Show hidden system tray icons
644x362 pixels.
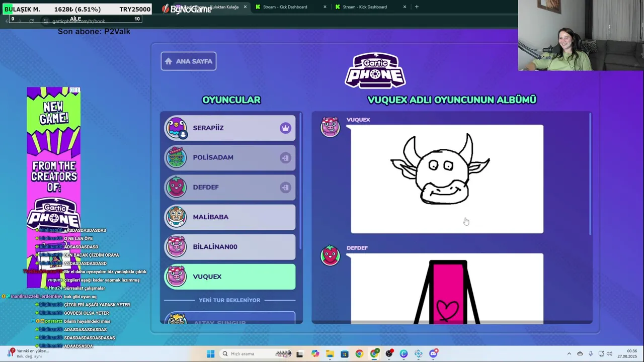tap(569, 354)
